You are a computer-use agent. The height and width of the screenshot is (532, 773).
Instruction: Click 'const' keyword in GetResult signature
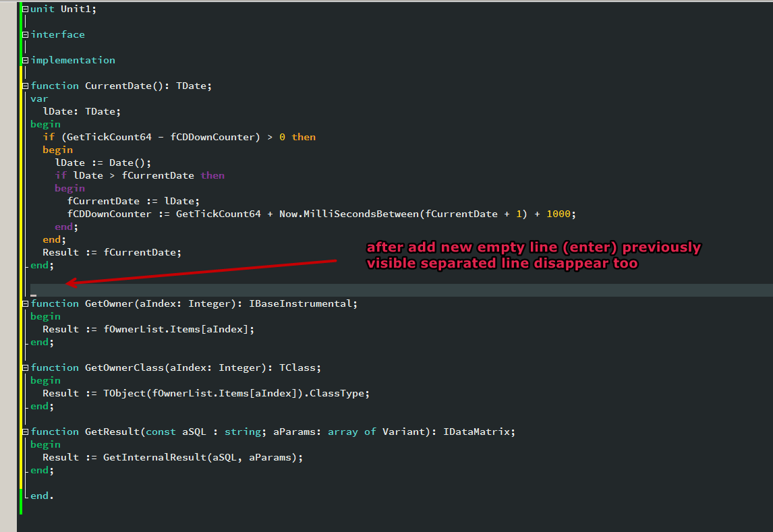[x=161, y=432]
